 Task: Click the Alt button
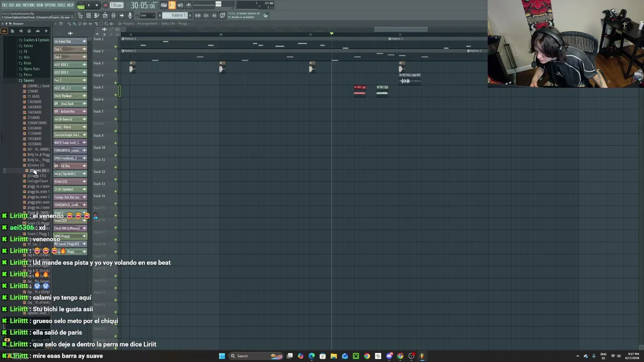(x=214, y=16)
